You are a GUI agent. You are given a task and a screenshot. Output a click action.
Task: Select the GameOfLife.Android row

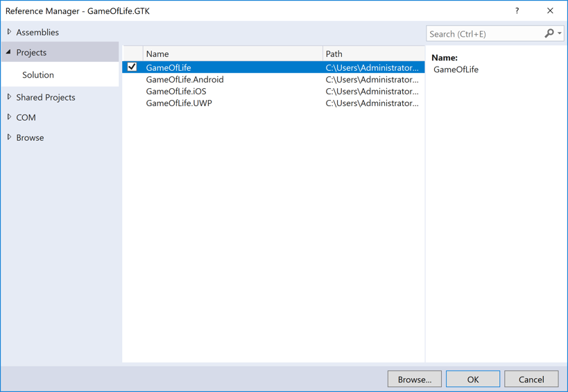273,79
